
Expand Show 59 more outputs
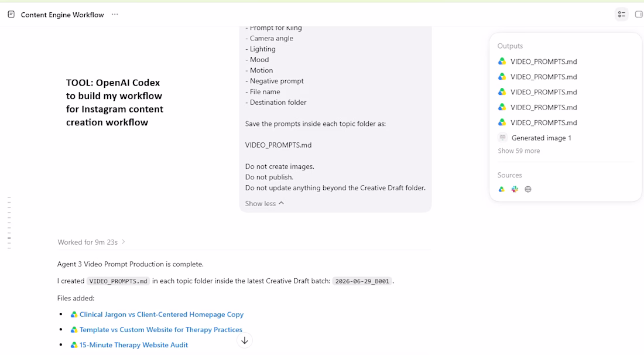(519, 151)
